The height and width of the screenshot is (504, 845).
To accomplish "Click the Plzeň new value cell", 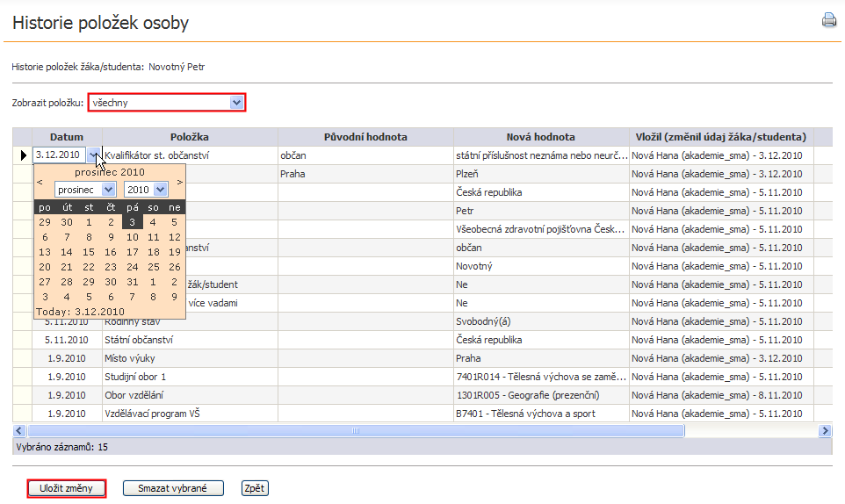I will tap(541, 174).
